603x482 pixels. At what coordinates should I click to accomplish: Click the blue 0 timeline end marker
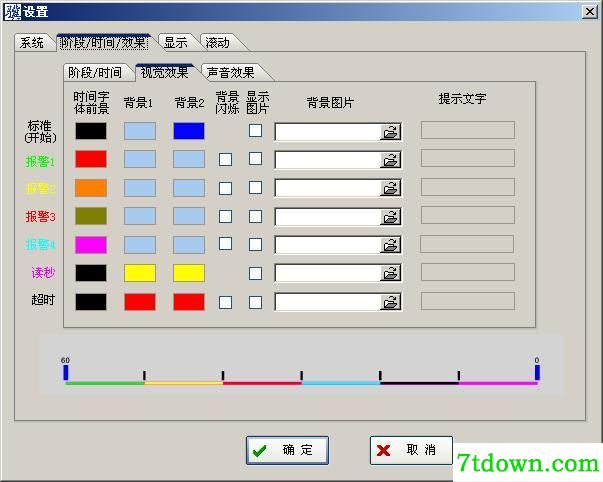coord(537,373)
